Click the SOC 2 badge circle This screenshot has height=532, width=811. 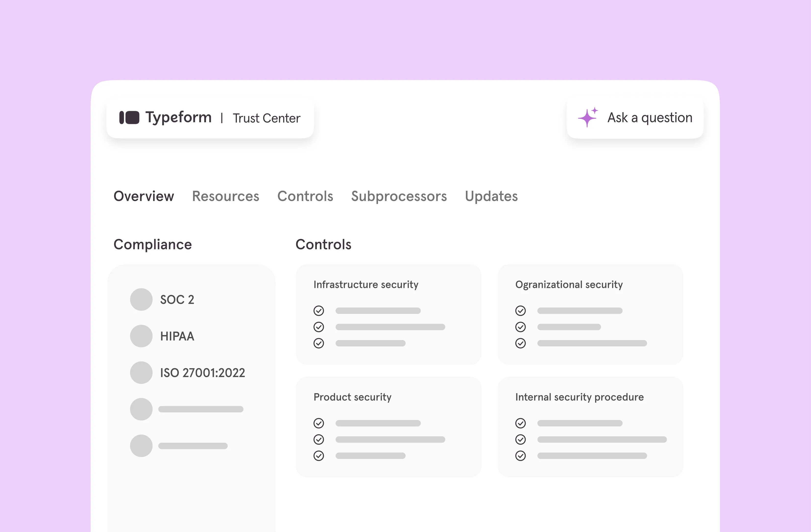pos(141,299)
